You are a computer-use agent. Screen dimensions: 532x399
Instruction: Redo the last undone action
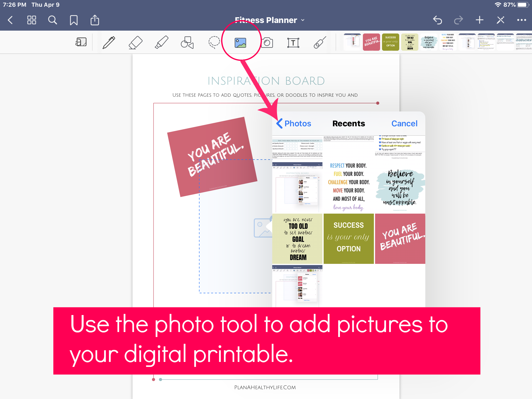pos(458,20)
